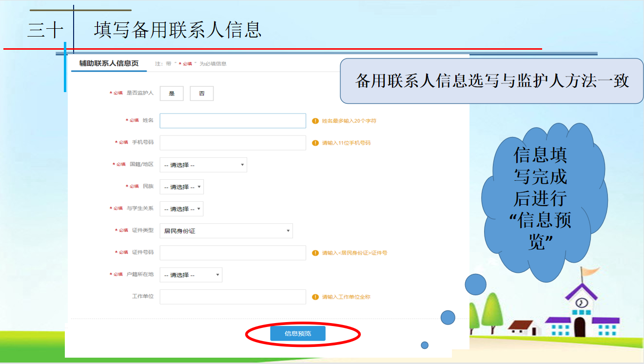Open the 国籍/地区 dropdown
The height and width of the screenshot is (364, 644).
pos(203,165)
